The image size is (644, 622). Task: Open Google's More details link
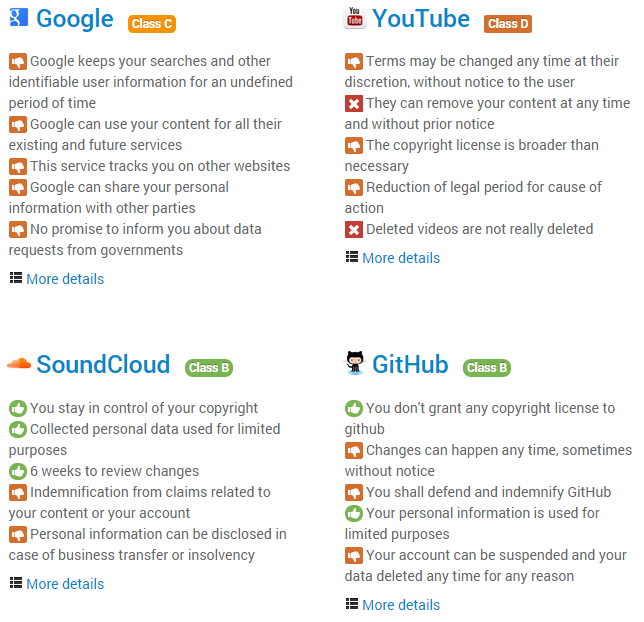pos(65,279)
